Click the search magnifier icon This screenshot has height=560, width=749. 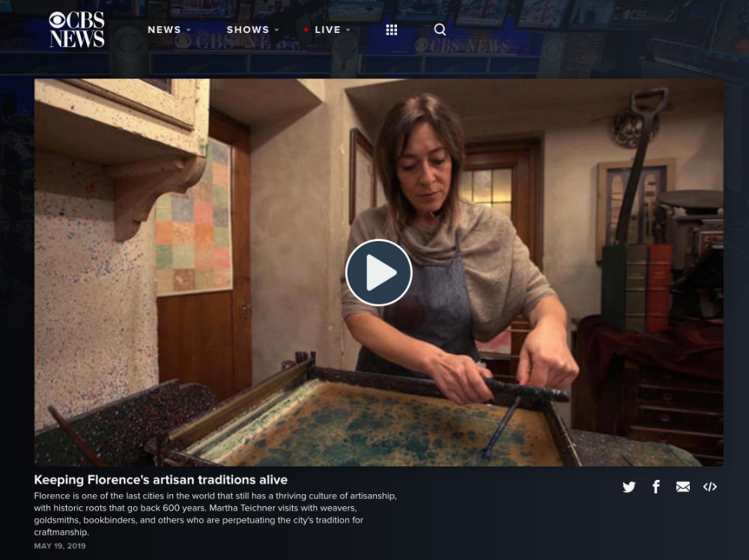coord(440,30)
